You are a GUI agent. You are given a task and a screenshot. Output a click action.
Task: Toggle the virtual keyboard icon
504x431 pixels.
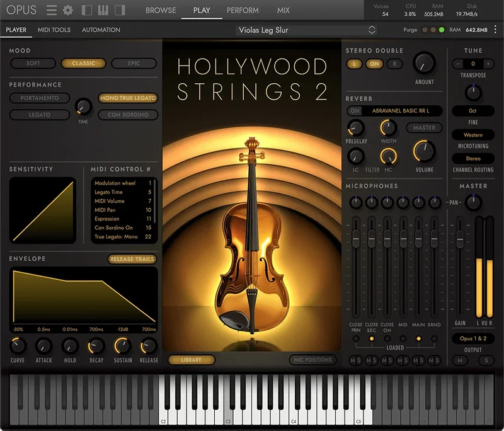pos(103,10)
